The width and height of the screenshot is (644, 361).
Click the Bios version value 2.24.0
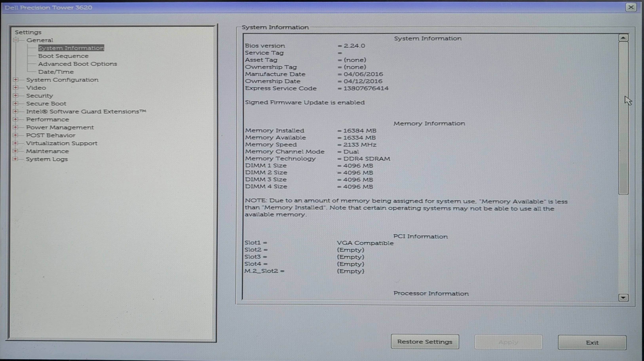pos(354,46)
